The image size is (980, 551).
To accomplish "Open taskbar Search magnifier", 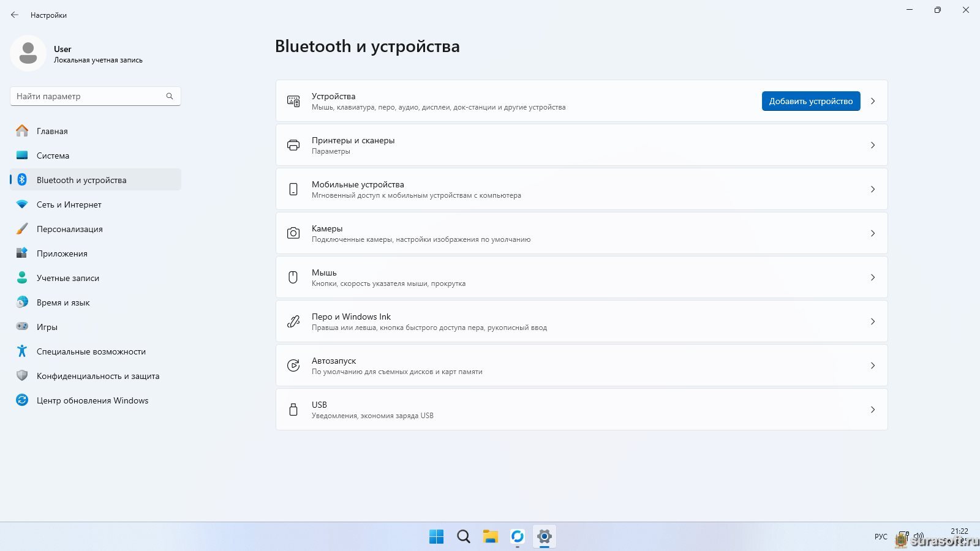I will pyautogui.click(x=464, y=537).
